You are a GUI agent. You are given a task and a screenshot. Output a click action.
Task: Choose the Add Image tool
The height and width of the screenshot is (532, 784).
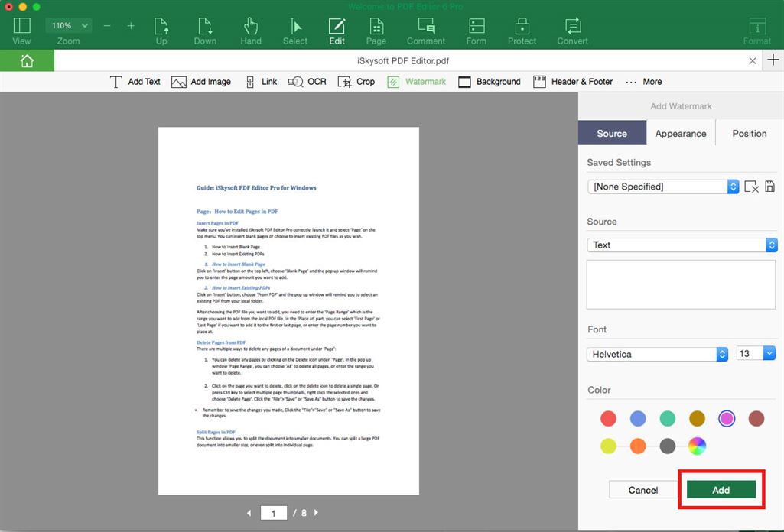point(201,82)
